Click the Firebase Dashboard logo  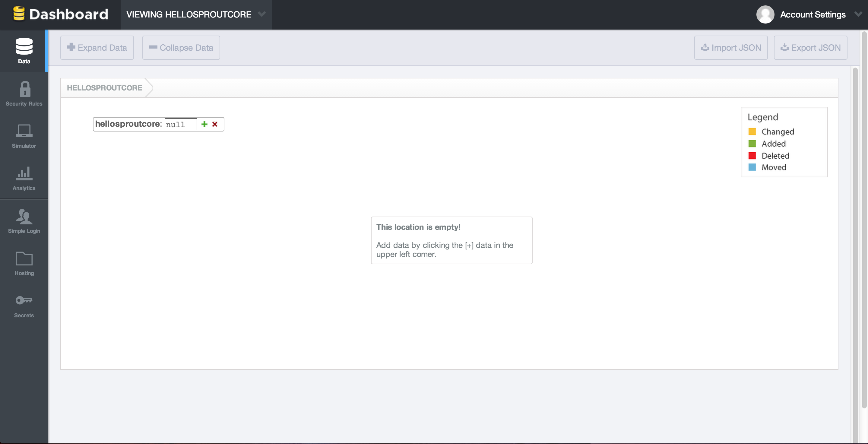click(x=61, y=14)
